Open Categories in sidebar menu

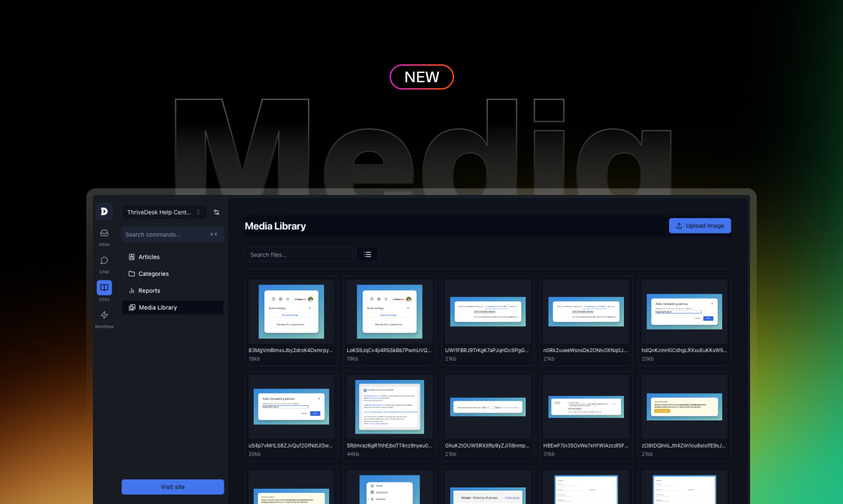coord(153,274)
